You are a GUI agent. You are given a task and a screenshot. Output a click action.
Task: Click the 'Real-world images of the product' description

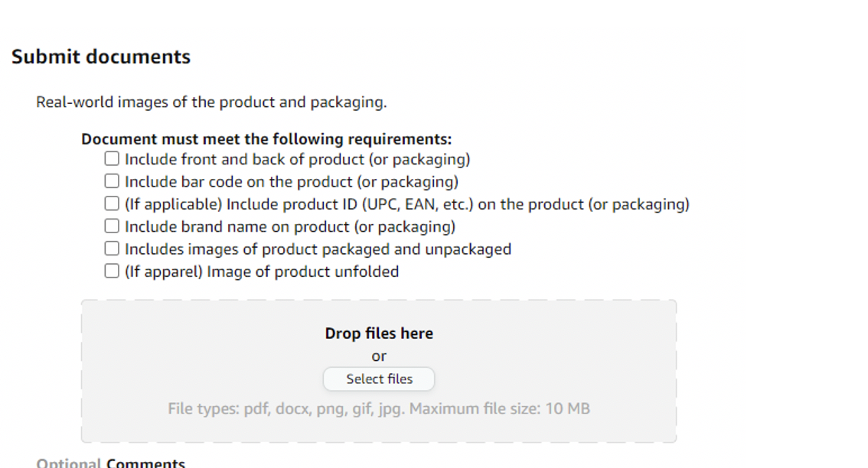(211, 102)
